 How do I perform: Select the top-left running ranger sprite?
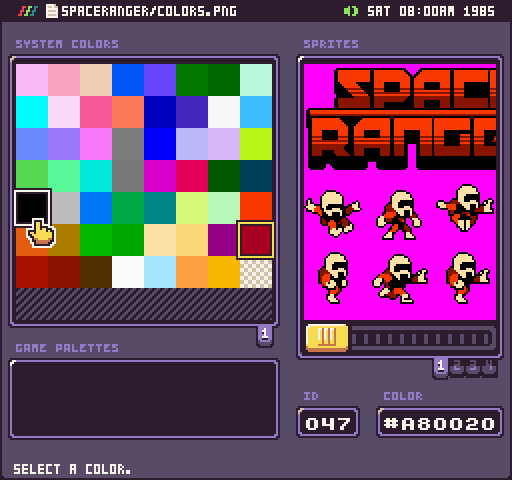pyautogui.click(x=333, y=213)
